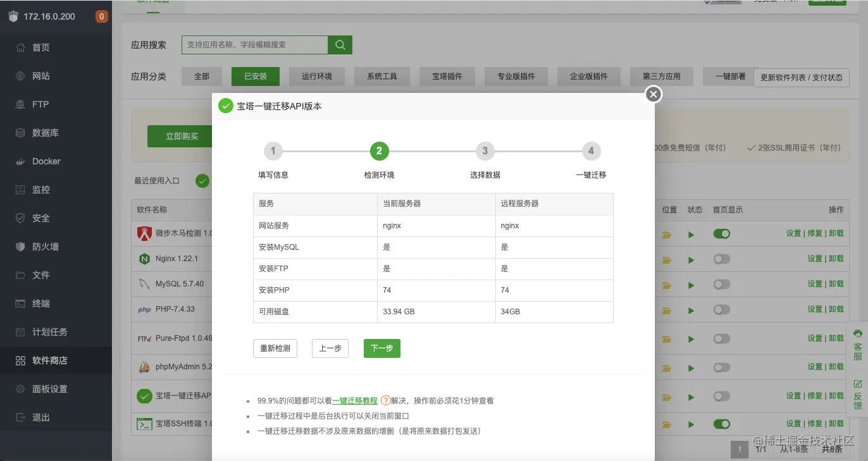
Task: Open Docker in the sidebar
Action: [56, 161]
